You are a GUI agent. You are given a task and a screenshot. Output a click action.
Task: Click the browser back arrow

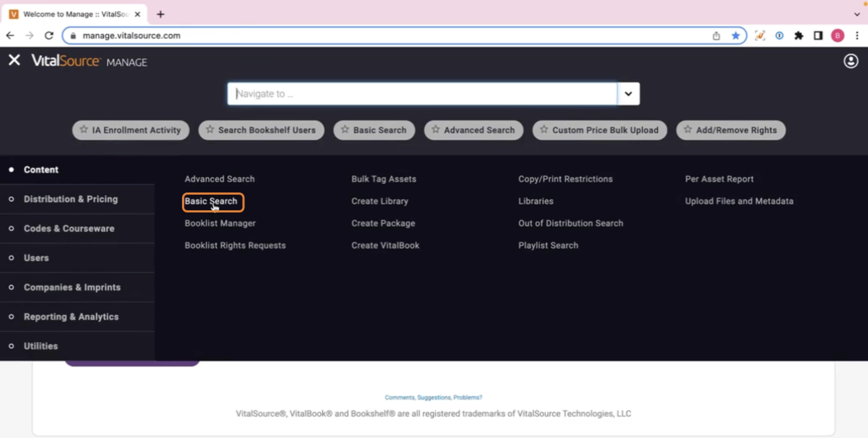point(10,35)
